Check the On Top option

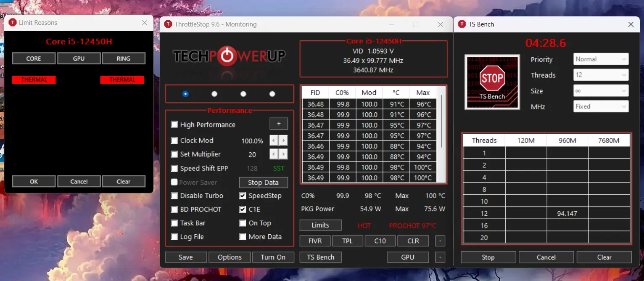click(243, 223)
